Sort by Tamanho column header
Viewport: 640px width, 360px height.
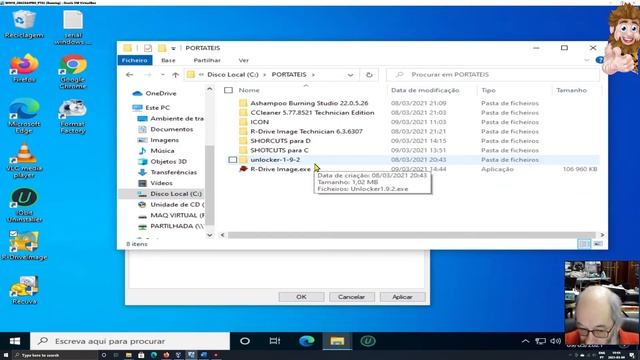click(x=571, y=90)
